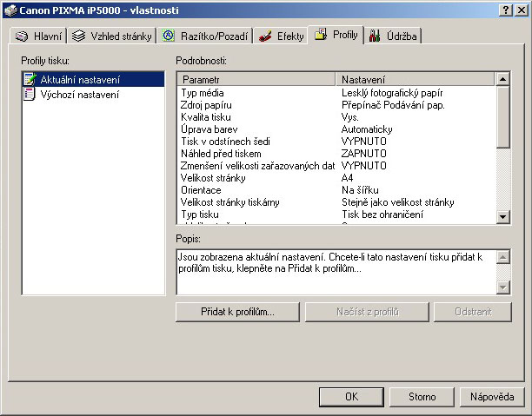This screenshot has height=416, width=532.
Task: Click the Výchozí nastavení profile icon
Action: coord(30,95)
